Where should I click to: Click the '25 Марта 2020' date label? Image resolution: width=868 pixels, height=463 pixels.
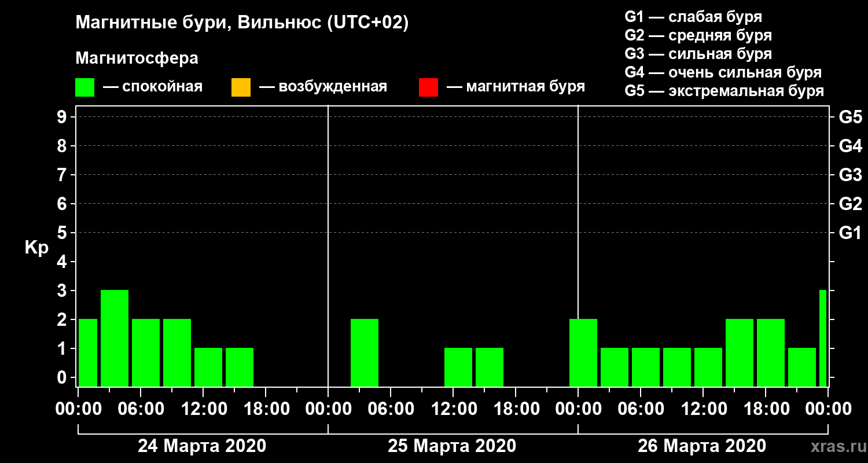[x=452, y=446]
